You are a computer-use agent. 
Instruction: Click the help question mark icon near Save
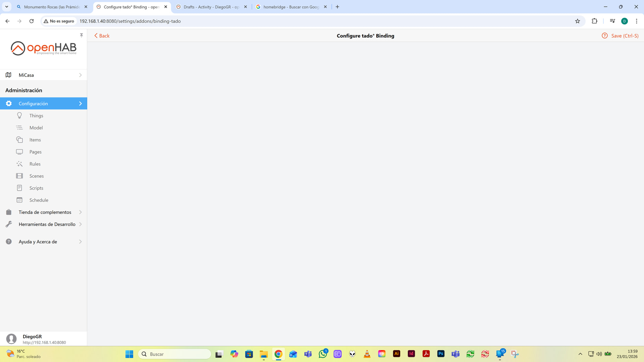click(604, 36)
